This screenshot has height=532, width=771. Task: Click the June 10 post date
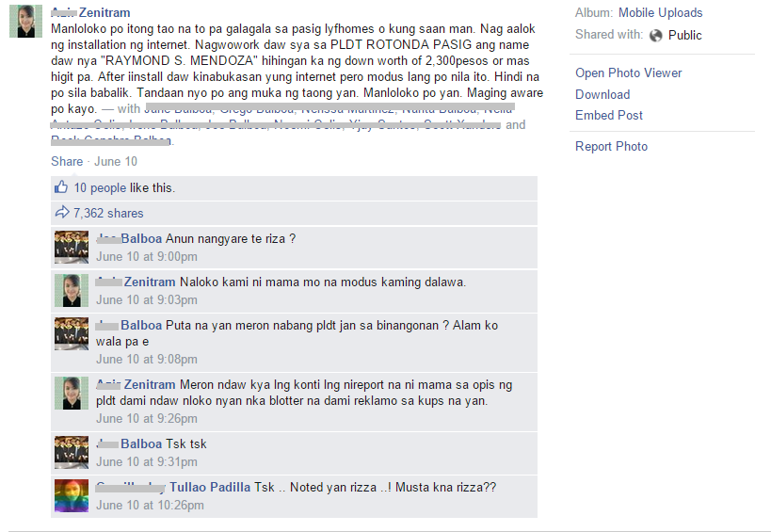click(x=116, y=161)
